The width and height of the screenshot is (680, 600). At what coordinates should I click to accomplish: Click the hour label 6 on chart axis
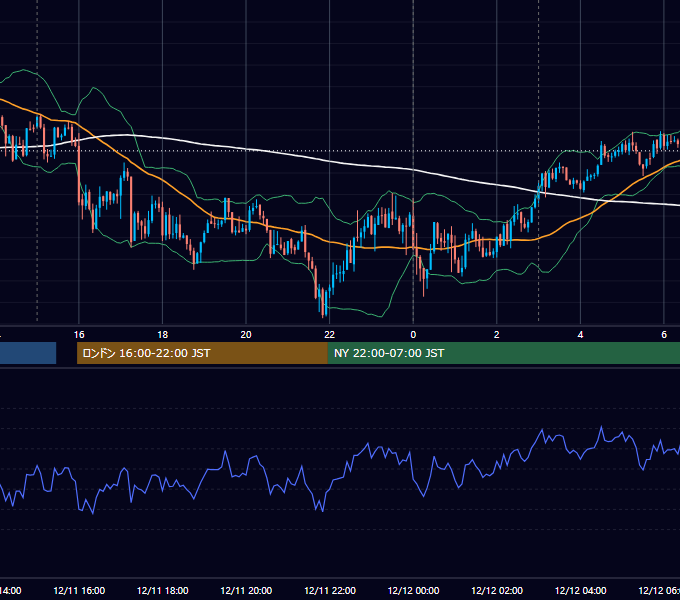click(x=664, y=335)
